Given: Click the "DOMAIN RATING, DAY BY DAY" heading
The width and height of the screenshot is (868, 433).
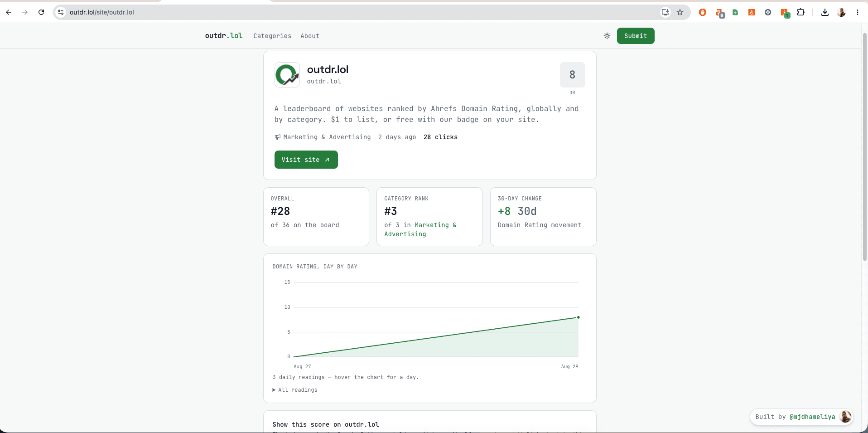Looking at the screenshot, I should click(x=315, y=267).
